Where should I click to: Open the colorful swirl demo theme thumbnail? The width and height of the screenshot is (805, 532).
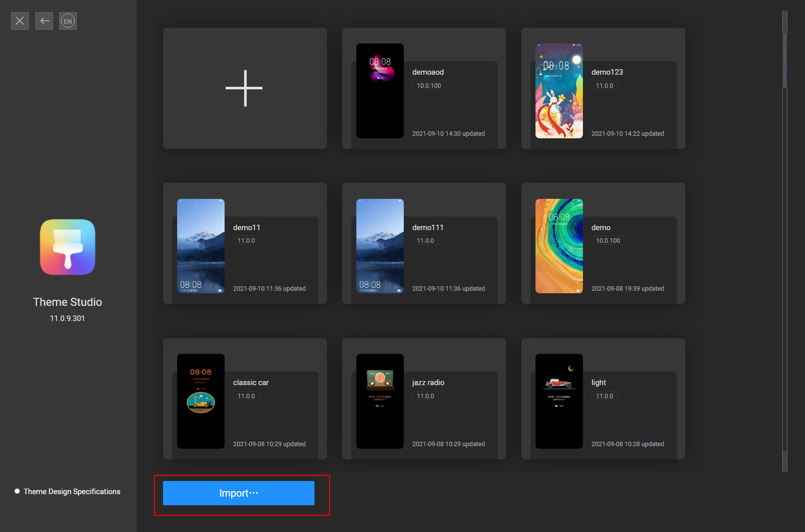(559, 246)
